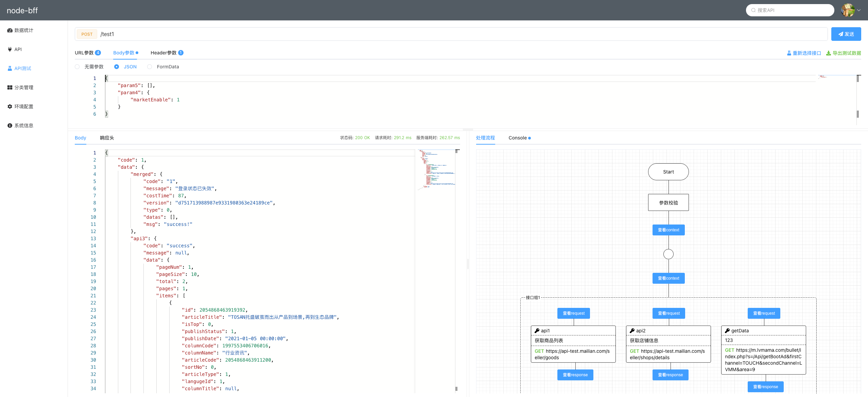
Task: Open the POST method selector
Action: pos(87,34)
